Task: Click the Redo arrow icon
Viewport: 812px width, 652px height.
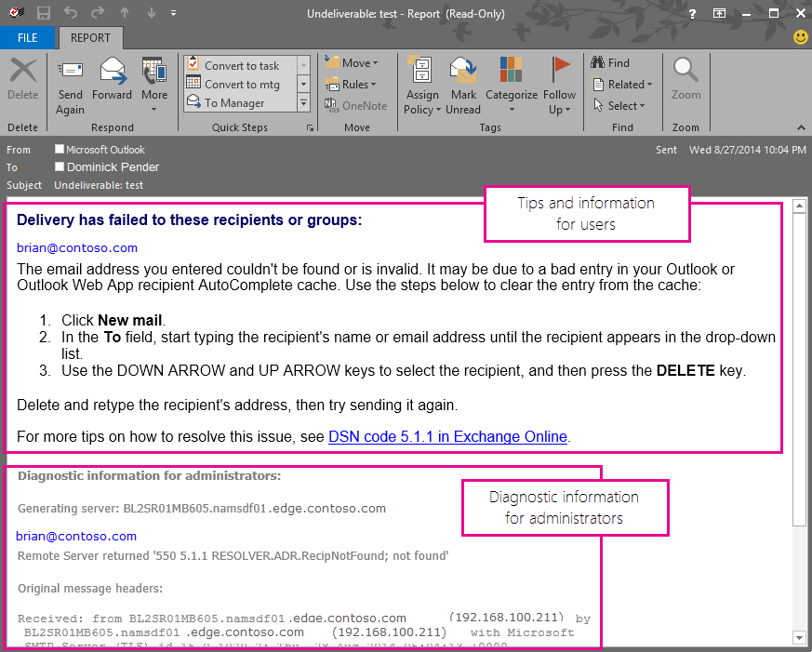Action: pos(98,13)
